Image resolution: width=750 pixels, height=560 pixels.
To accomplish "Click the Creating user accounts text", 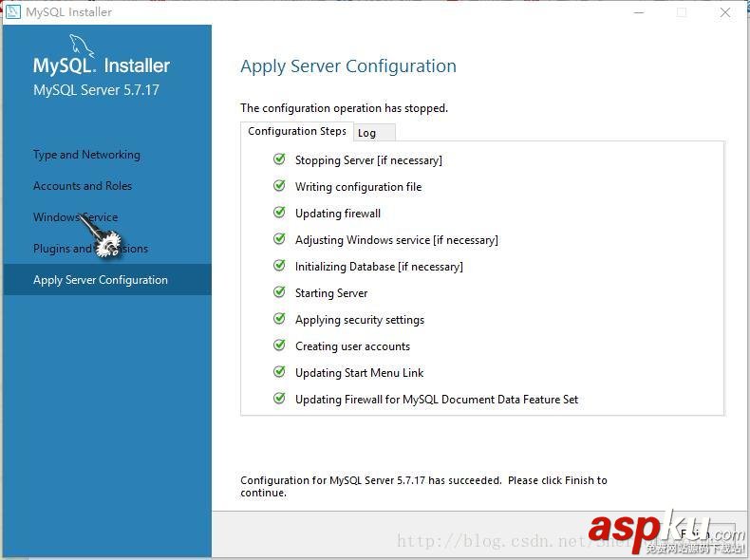I will (x=352, y=346).
